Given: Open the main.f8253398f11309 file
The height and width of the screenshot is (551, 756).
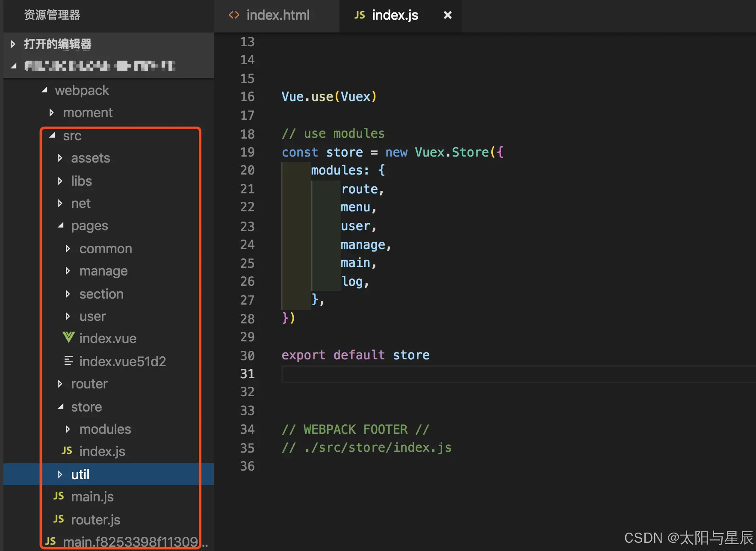Looking at the screenshot, I should pos(135,542).
